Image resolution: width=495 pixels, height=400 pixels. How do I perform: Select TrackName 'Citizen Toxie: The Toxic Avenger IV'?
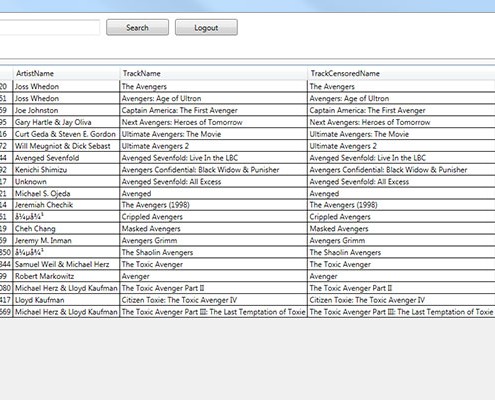click(x=213, y=300)
